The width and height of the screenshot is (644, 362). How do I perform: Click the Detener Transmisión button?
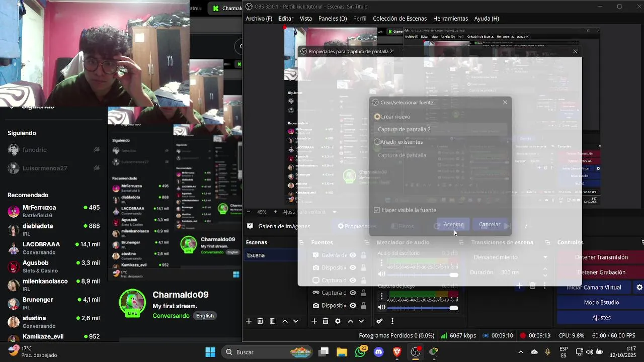(x=601, y=257)
